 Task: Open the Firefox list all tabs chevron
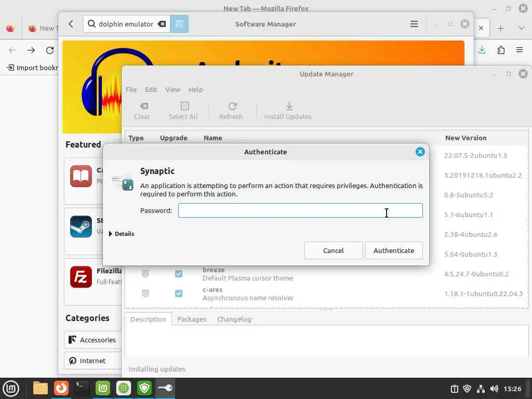tap(522, 28)
